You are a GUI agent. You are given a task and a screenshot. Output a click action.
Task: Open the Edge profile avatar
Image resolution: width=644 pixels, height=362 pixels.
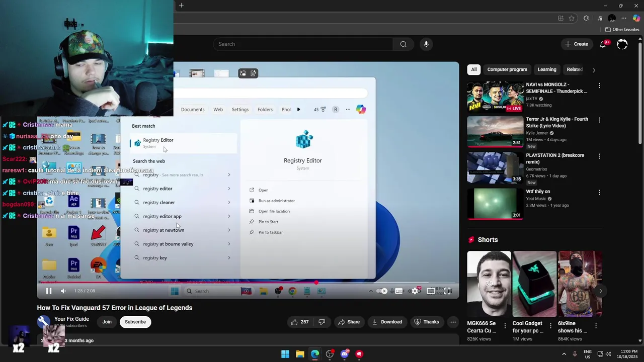pyautogui.click(x=612, y=18)
